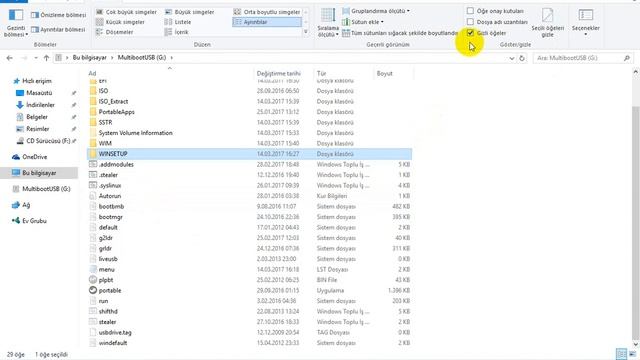
Task: Switch to Büyük simgeler view
Action: (190, 12)
